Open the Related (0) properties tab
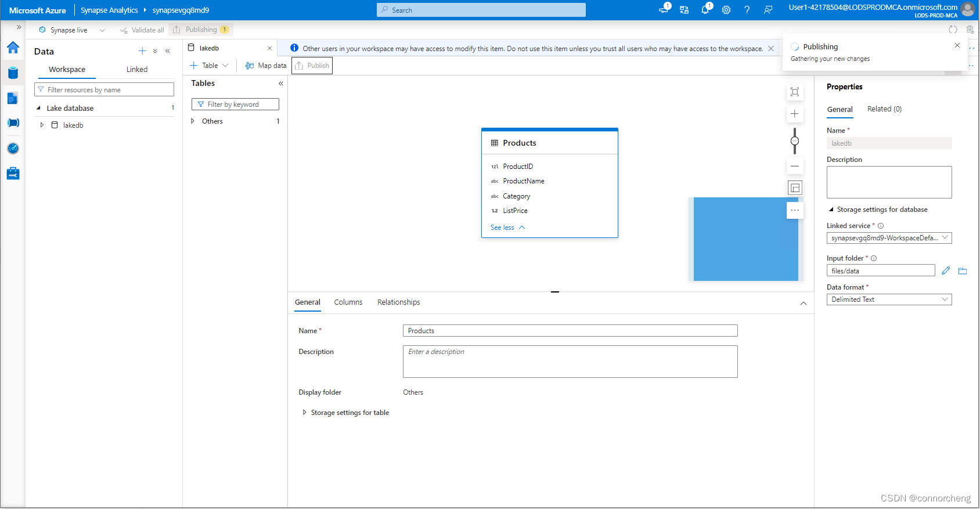 [884, 109]
